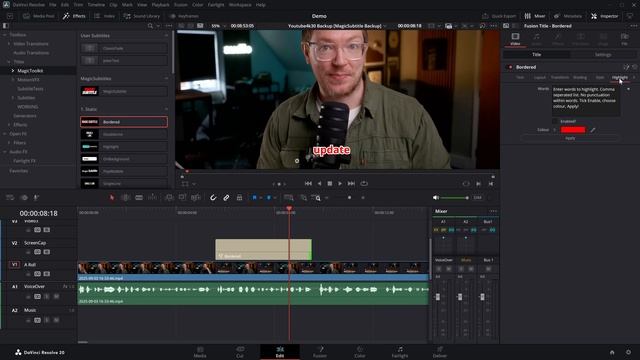Click Quick Export button
Image resolution: width=640 pixels, height=360 pixels.
click(x=499, y=16)
